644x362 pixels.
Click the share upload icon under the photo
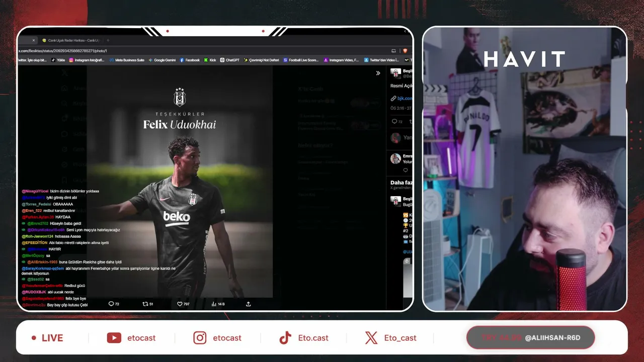pyautogui.click(x=248, y=304)
